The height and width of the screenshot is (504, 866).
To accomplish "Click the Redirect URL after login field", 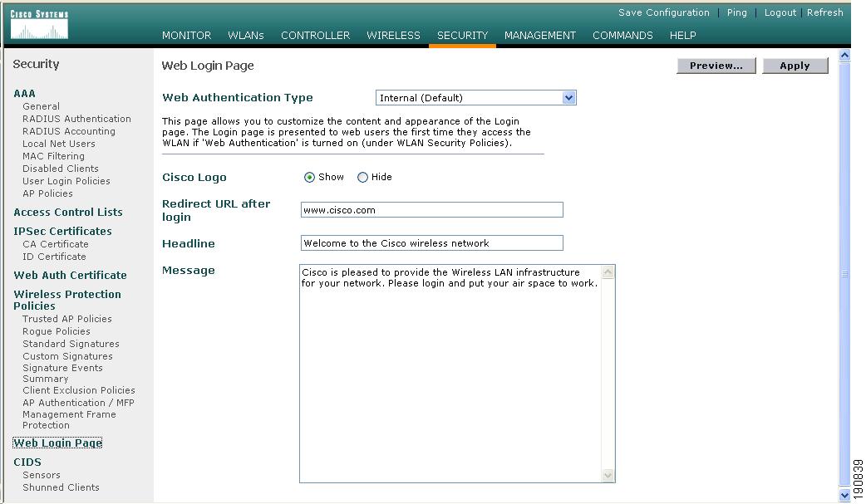I will [x=432, y=210].
